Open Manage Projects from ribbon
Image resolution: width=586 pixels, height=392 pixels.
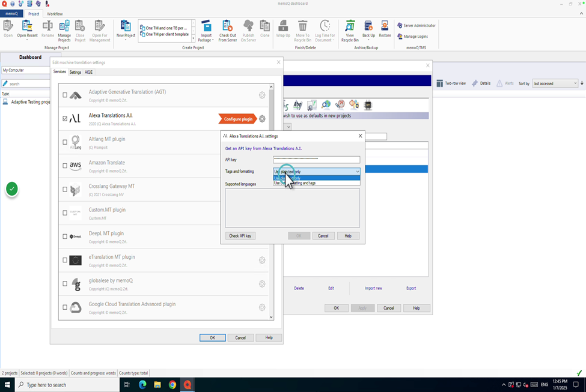point(64,31)
